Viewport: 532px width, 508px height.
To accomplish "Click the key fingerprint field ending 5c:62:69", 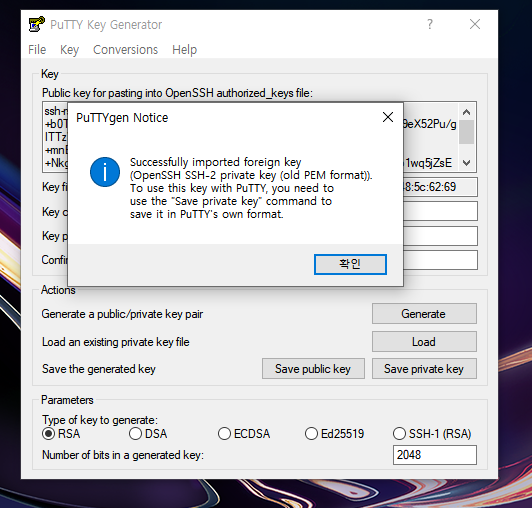I will [440, 187].
